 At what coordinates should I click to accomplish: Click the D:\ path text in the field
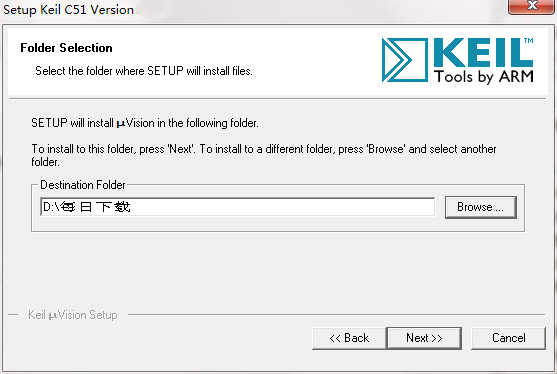(87, 206)
